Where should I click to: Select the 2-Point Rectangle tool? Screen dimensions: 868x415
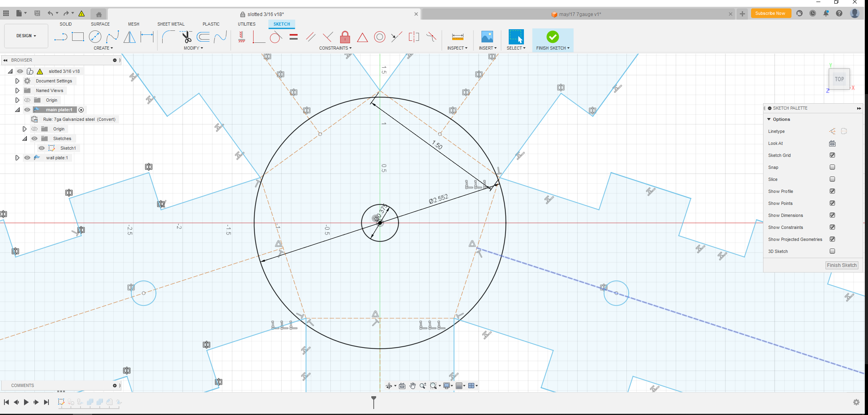(78, 37)
